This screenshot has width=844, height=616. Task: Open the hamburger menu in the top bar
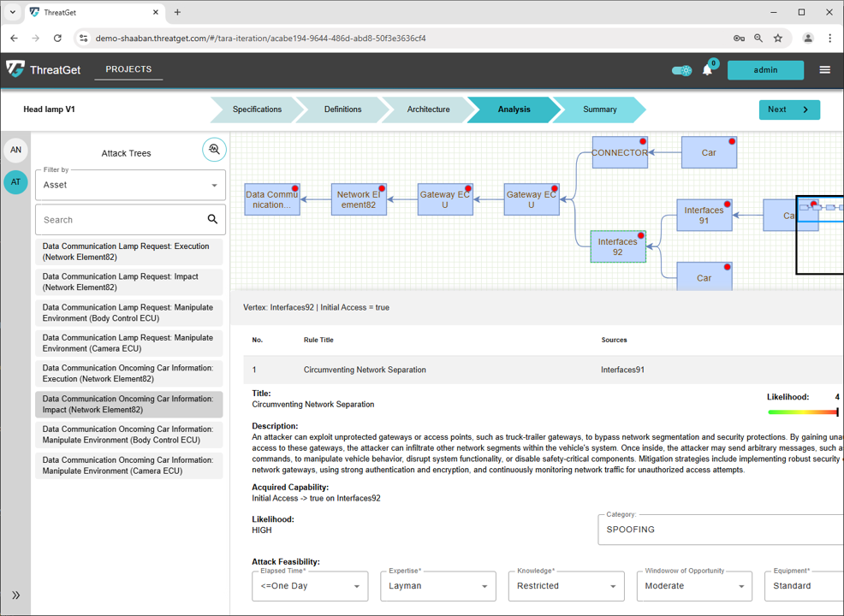pos(824,69)
